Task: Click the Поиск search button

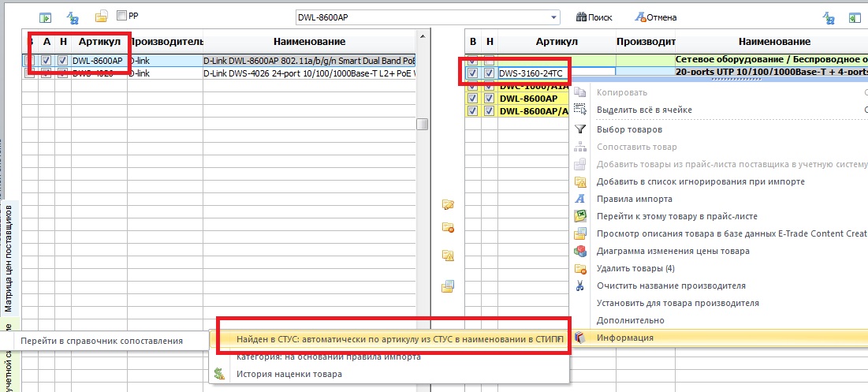Action: pos(594,17)
